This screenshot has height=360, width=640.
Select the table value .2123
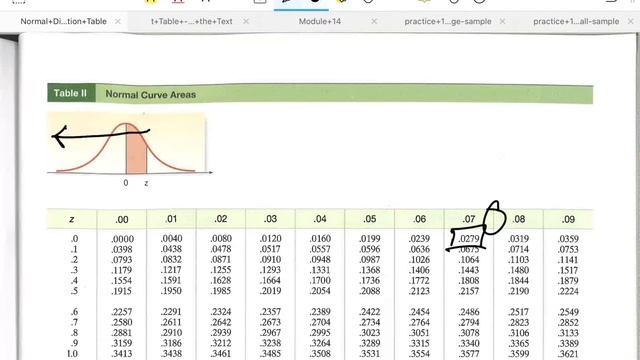click(x=419, y=291)
